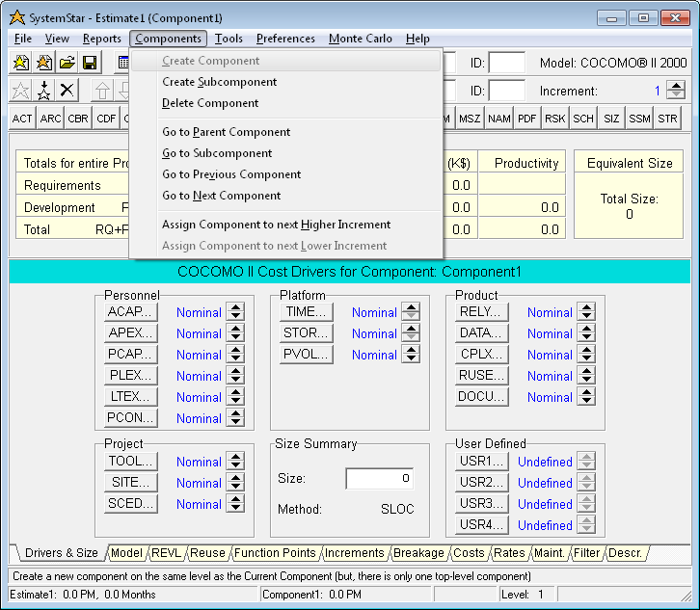Open the CDF report button
This screenshot has height=610, width=700.
point(106,119)
